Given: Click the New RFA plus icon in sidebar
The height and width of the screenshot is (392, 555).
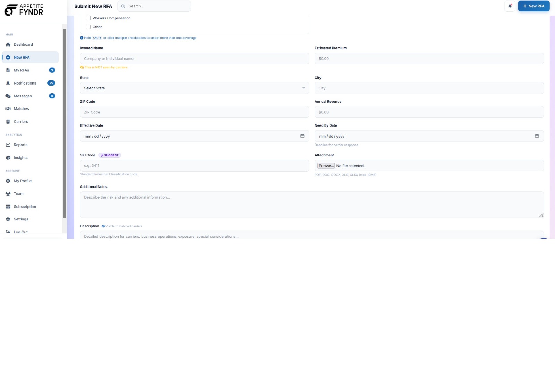Looking at the screenshot, I should [x=8, y=58].
